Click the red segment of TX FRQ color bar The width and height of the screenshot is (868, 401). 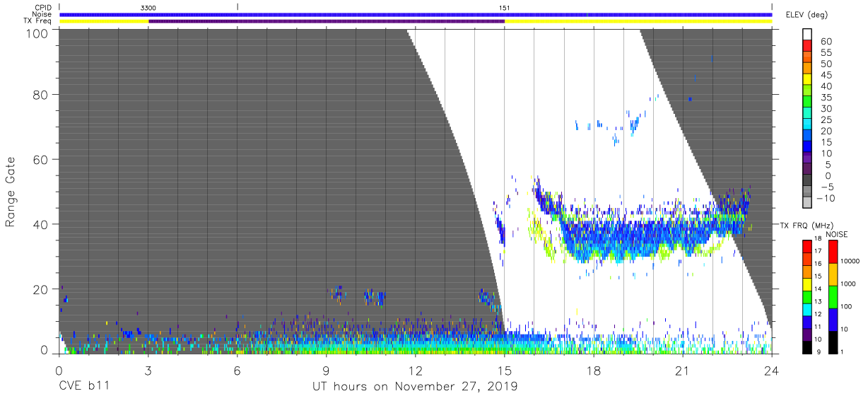pos(808,246)
